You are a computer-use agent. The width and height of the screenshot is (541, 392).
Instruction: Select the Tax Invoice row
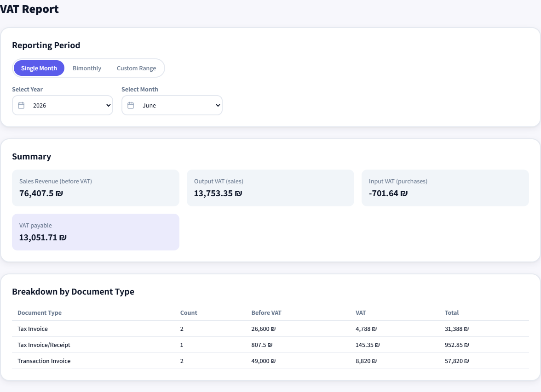click(x=270, y=329)
